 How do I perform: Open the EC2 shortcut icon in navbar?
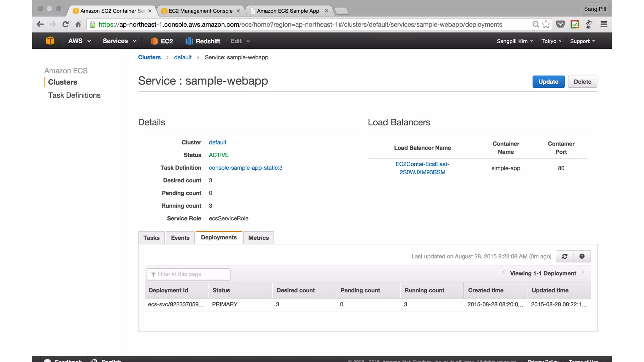click(x=162, y=41)
